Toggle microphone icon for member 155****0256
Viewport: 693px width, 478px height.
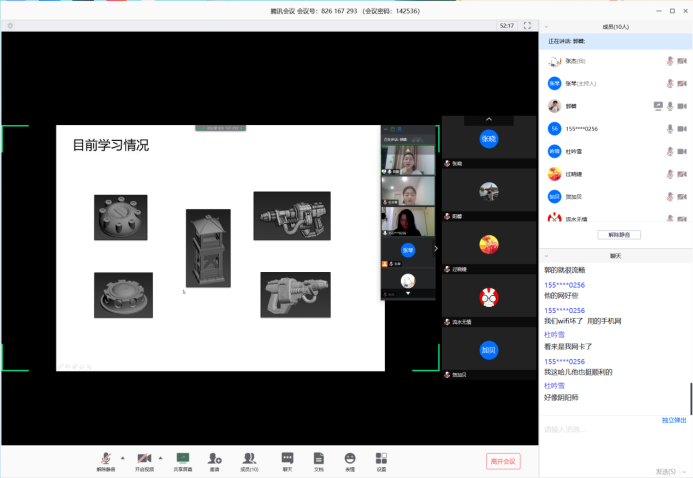670,128
